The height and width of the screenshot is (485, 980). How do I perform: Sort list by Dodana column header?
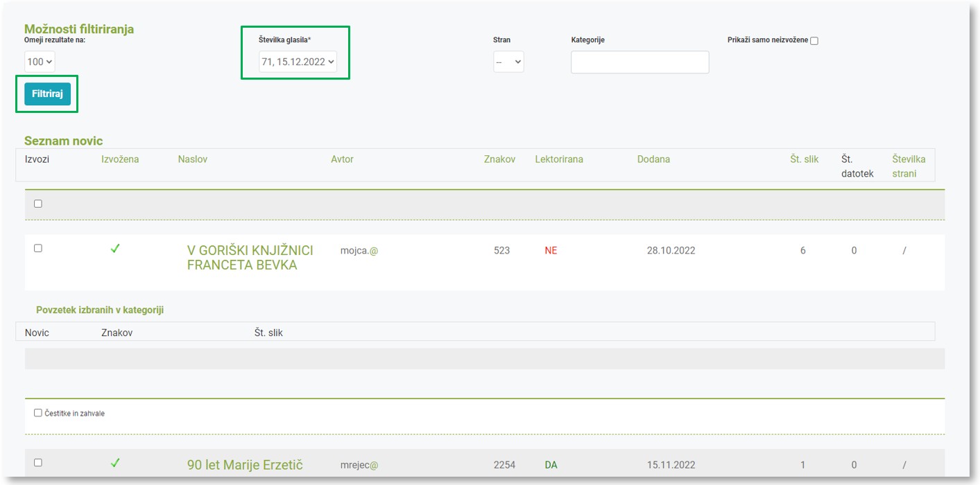[x=653, y=159]
